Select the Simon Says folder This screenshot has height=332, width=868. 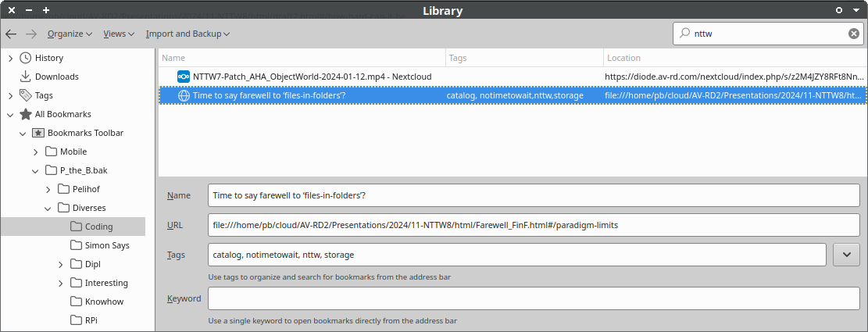107,245
